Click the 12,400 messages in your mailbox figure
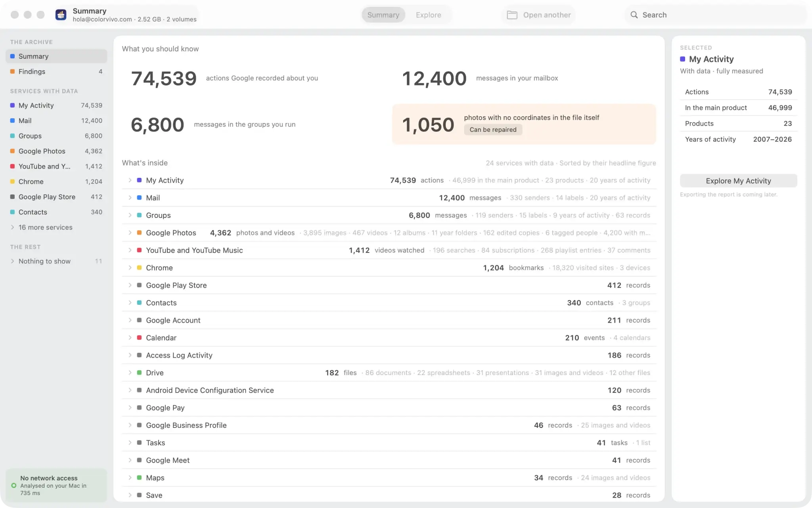Viewport: 812px width, 508px height. [434, 78]
